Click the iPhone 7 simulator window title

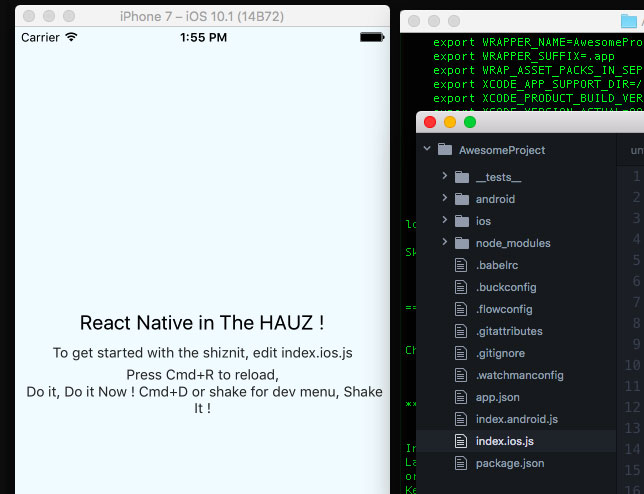pyautogui.click(x=202, y=16)
